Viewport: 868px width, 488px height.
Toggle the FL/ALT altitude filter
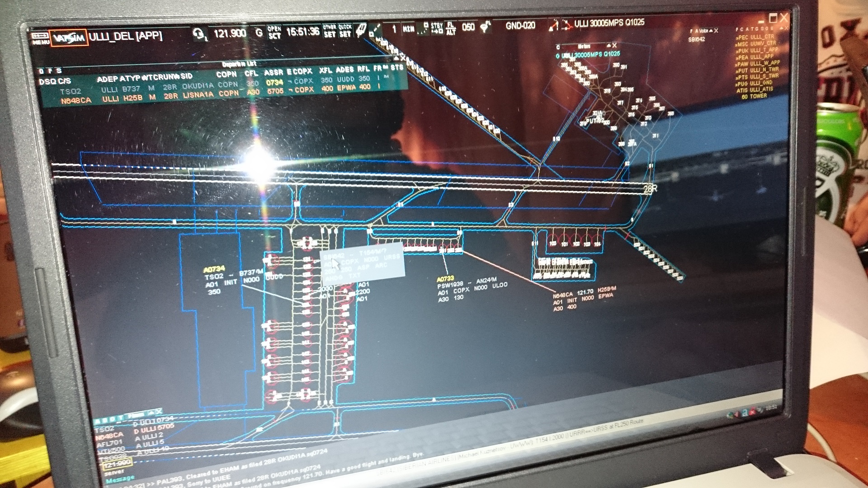pos(451,28)
